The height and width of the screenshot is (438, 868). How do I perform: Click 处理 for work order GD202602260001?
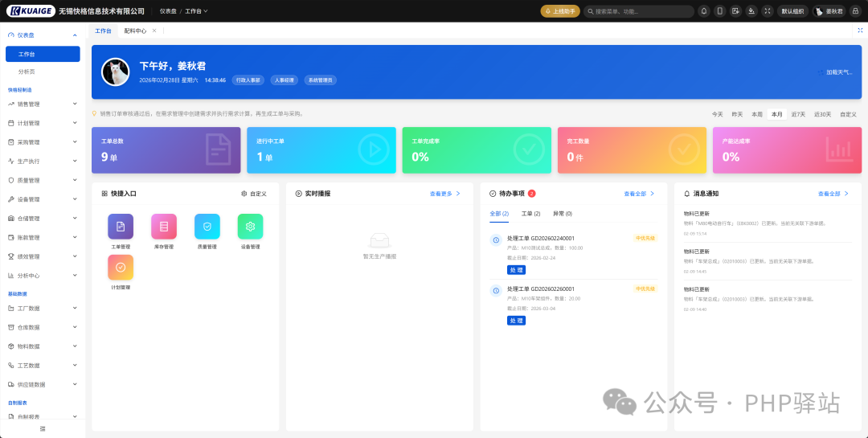516,321
